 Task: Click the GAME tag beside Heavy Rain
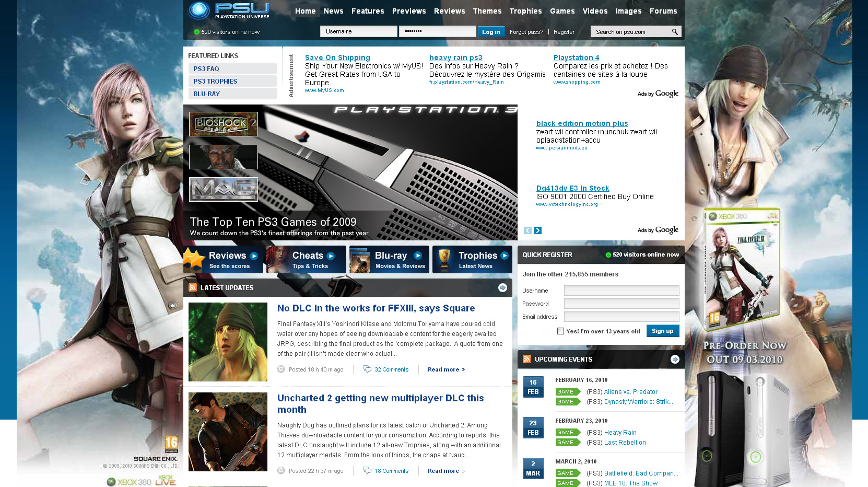tap(568, 433)
